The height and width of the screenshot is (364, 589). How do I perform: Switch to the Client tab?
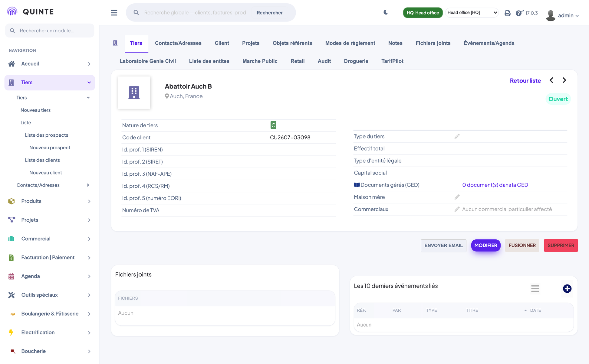point(222,43)
